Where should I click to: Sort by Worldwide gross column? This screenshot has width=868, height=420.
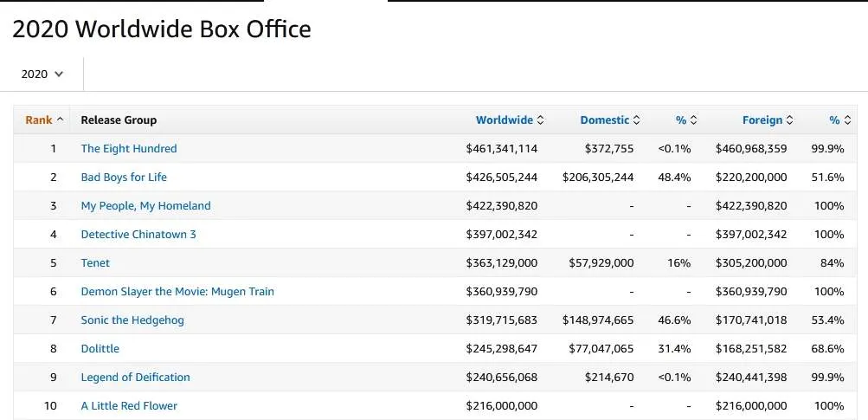[509, 120]
